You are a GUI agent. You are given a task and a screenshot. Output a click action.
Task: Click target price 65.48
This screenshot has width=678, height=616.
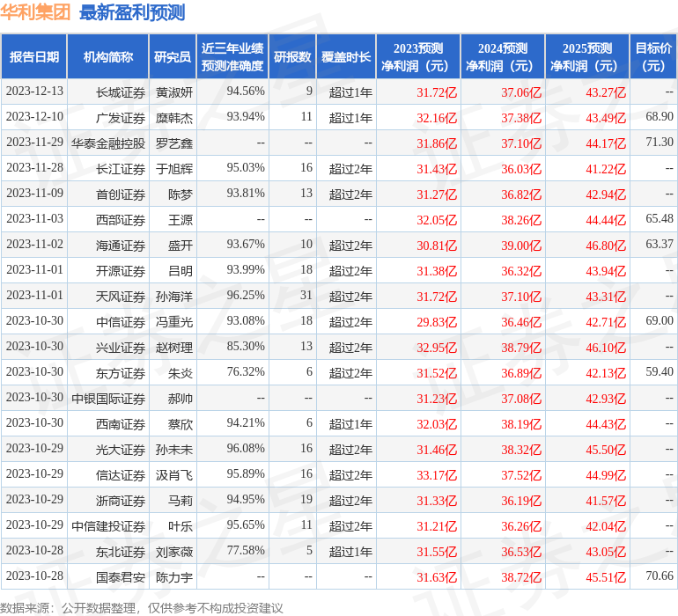pyautogui.click(x=660, y=218)
